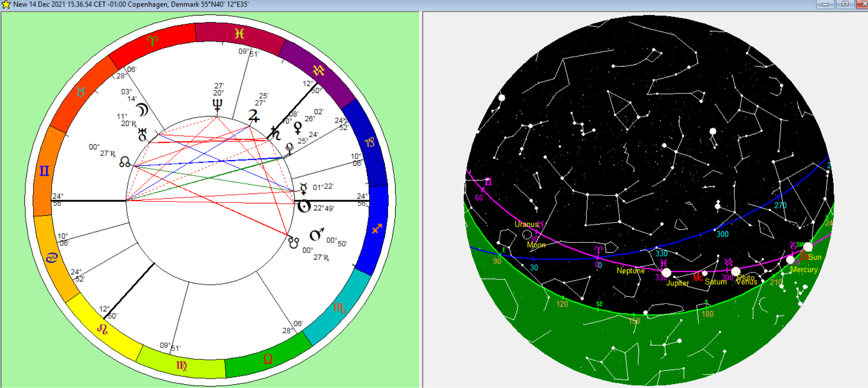Select the Taurus sign on the zodiac ring

click(81, 92)
